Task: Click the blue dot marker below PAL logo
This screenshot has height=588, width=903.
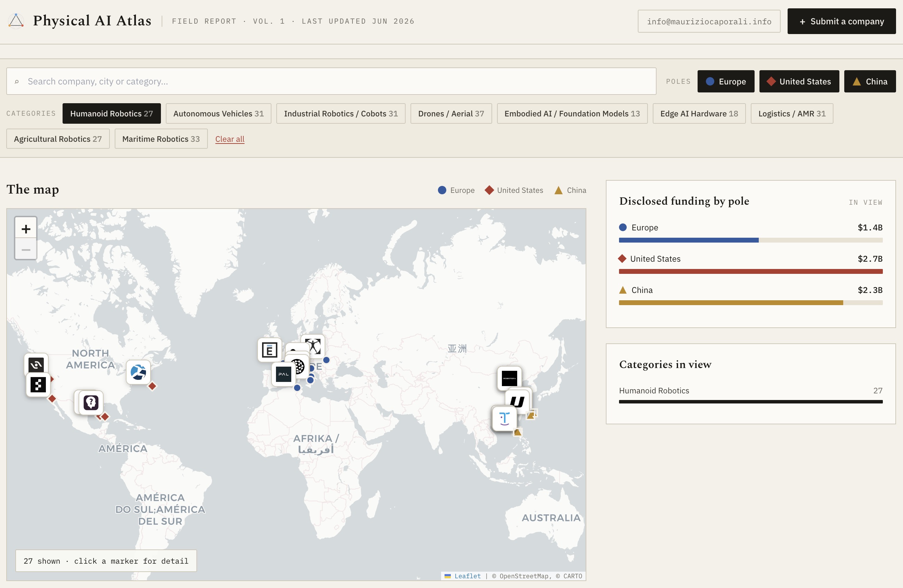Action: pyautogui.click(x=297, y=388)
